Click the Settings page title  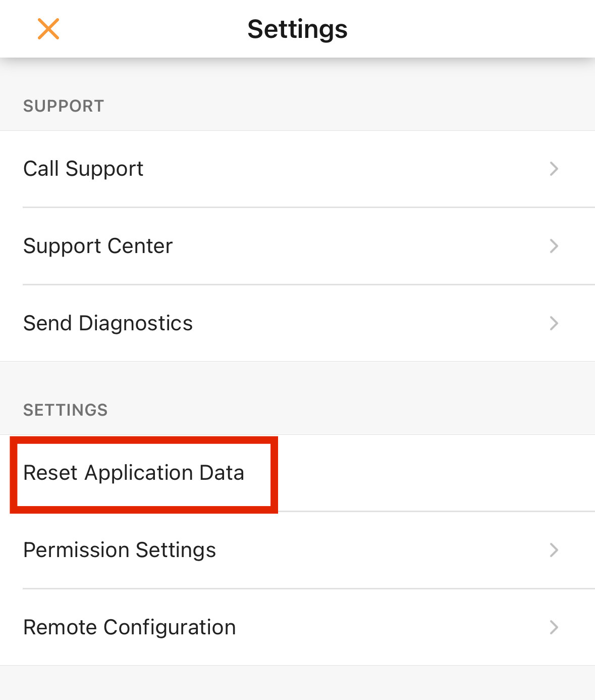297,29
